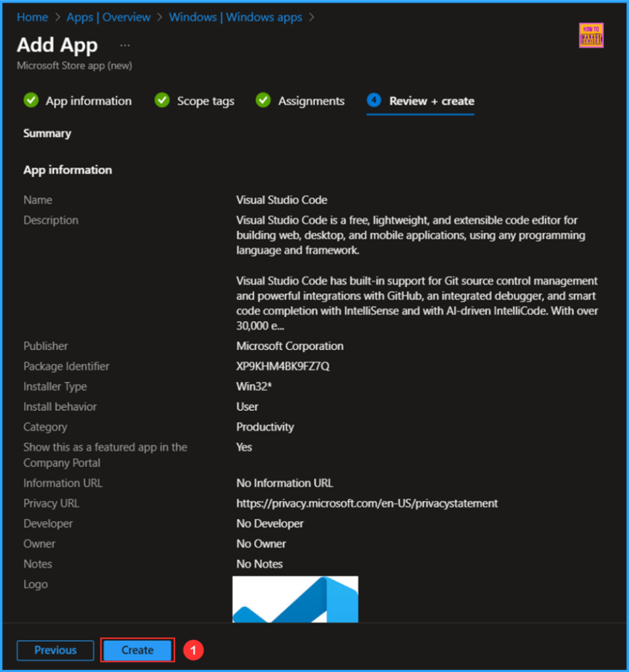Open the Windows | Windows apps breadcrumb

point(236,17)
